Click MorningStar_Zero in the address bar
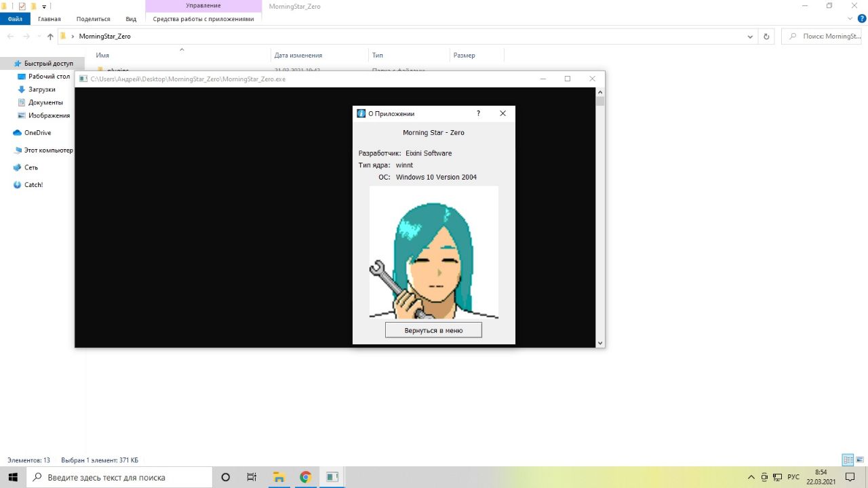This screenshot has width=868, height=488. (104, 37)
